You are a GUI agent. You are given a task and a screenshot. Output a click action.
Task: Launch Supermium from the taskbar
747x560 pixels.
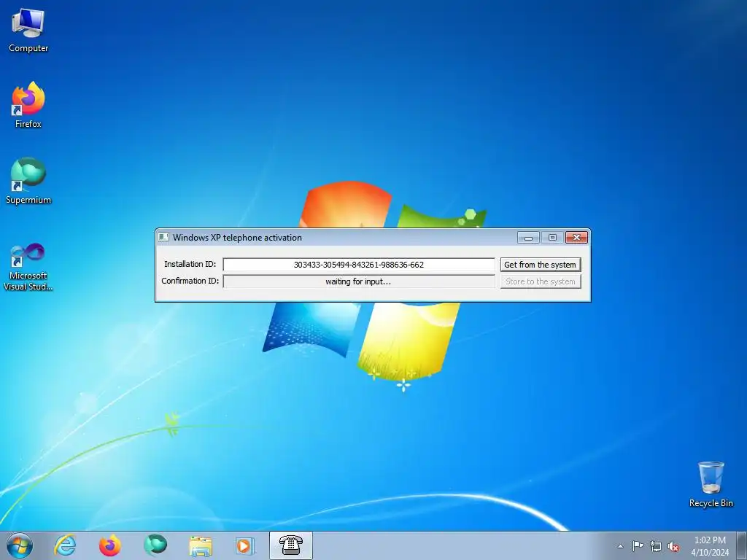155,545
